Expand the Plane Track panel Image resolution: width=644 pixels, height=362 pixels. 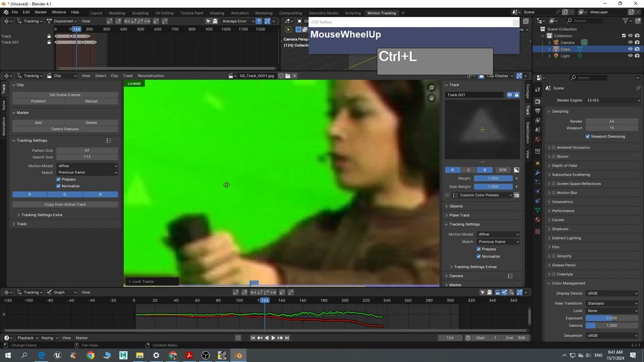[x=459, y=215]
